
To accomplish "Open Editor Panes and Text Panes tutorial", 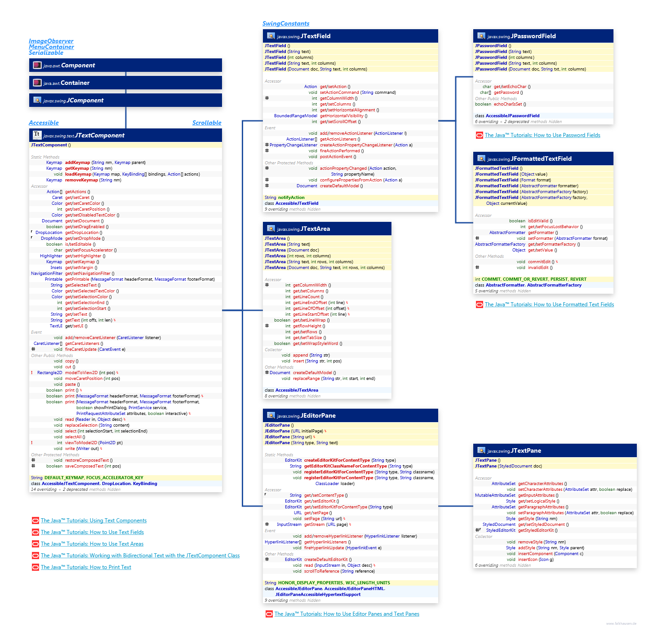I will point(347,614).
